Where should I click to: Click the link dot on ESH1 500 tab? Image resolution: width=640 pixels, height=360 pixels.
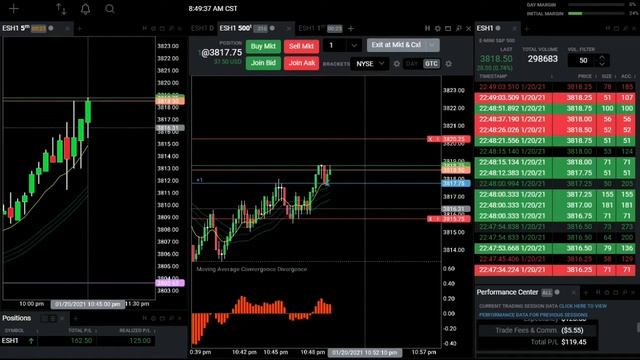coord(272,28)
